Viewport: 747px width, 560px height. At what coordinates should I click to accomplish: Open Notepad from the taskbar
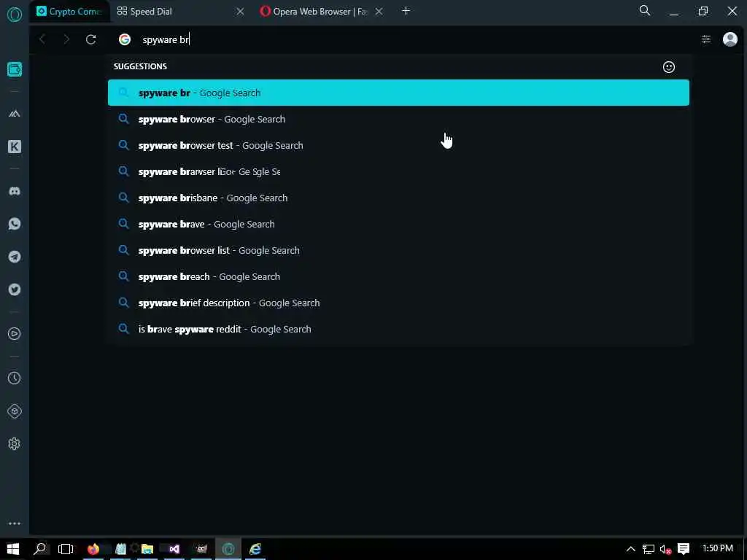pyautogui.click(x=120, y=549)
